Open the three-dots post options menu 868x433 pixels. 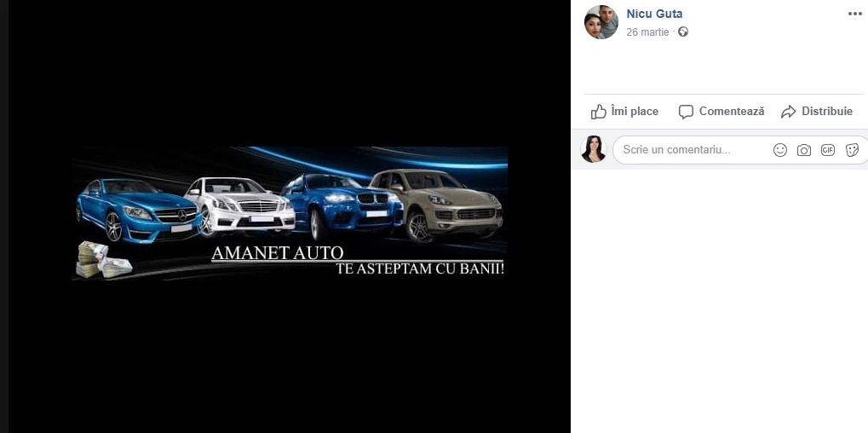click(854, 14)
